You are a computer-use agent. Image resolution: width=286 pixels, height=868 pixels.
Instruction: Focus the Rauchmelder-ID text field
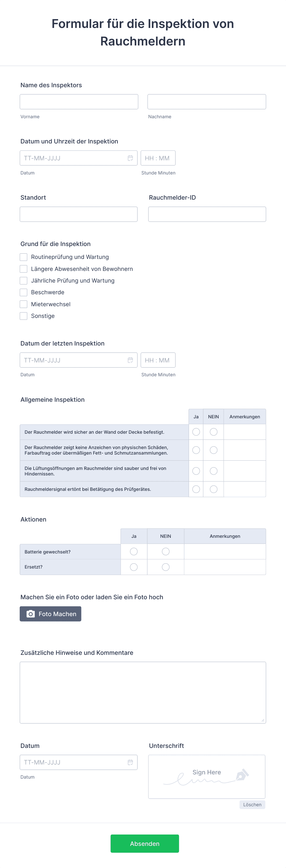207,214
